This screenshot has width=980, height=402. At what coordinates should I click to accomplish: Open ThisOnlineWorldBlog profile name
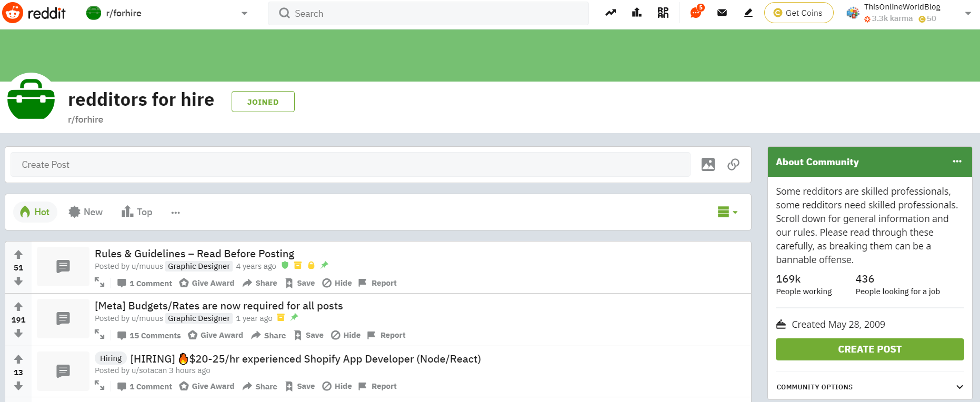(x=902, y=7)
